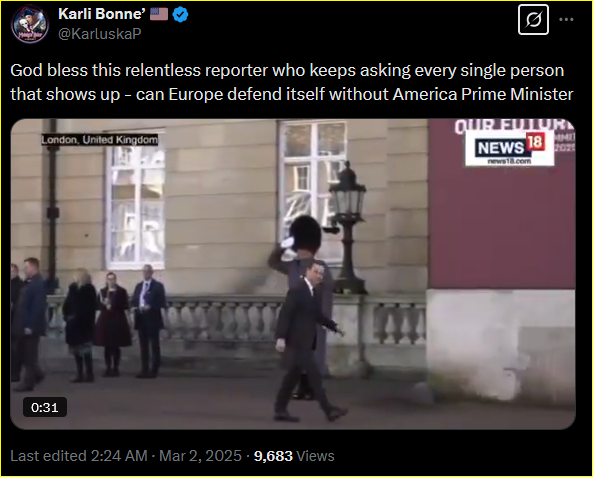Screen dimensions: 593x477
Task: Click the OUR FUTURE banner in video
Action: pyautogui.click(x=514, y=127)
